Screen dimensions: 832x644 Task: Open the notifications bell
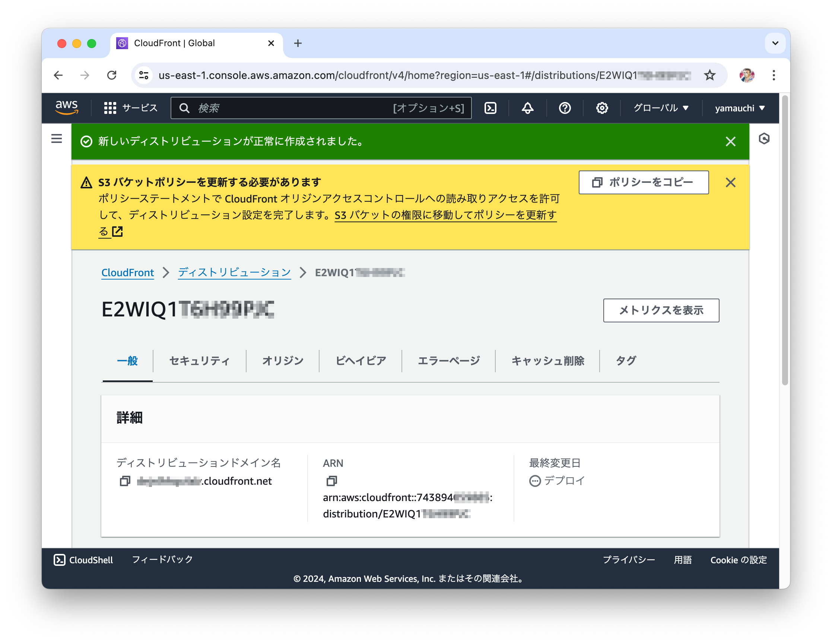click(x=527, y=108)
